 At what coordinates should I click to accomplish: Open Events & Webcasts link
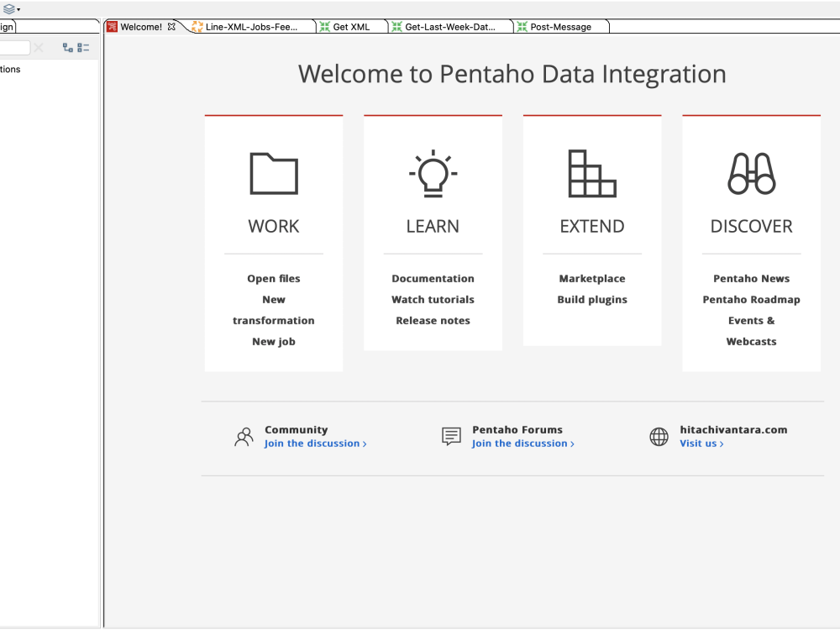coord(751,331)
